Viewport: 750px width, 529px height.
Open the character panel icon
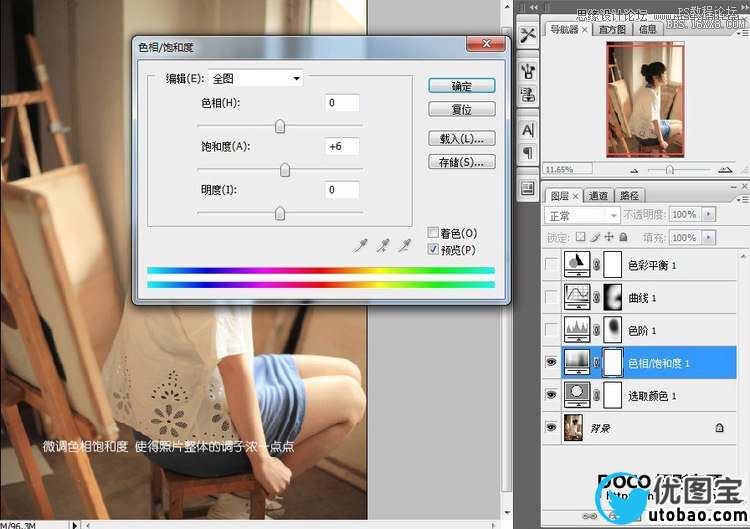[x=528, y=130]
